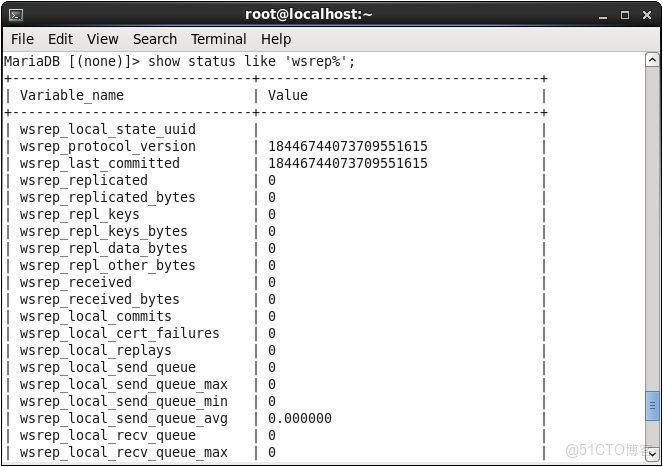The height and width of the screenshot is (467, 663).
Task: Maximize the terminal window
Action: click(x=625, y=14)
